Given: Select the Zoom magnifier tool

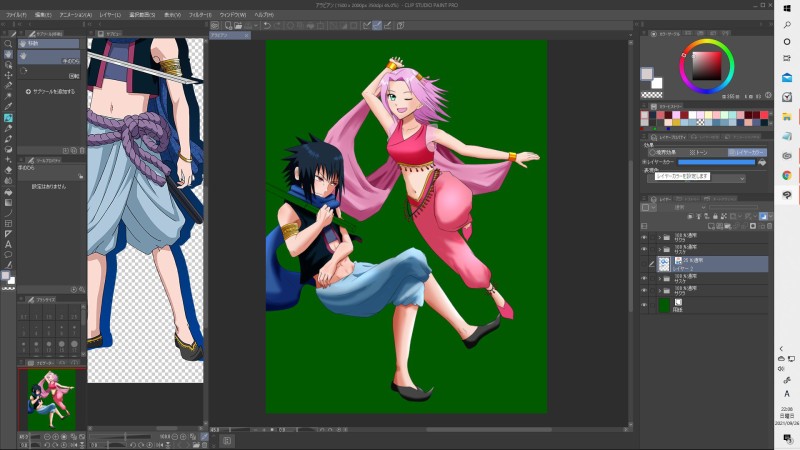Looking at the screenshot, I should click(x=8, y=44).
